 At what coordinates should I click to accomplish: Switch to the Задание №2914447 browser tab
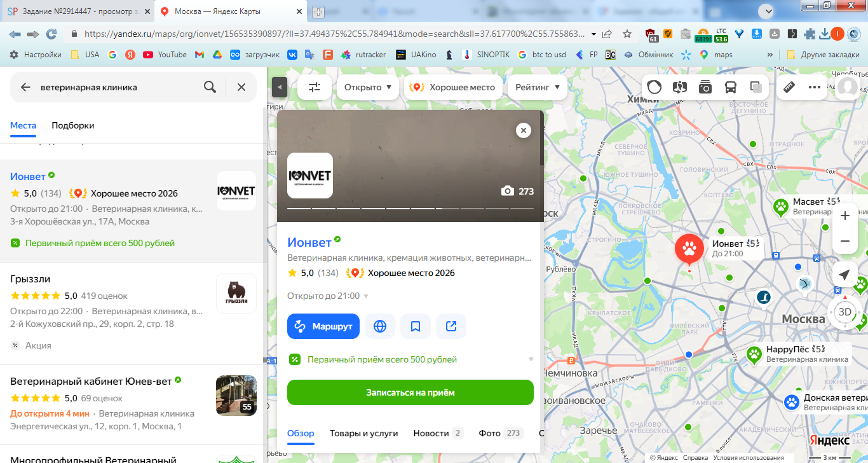(76, 11)
